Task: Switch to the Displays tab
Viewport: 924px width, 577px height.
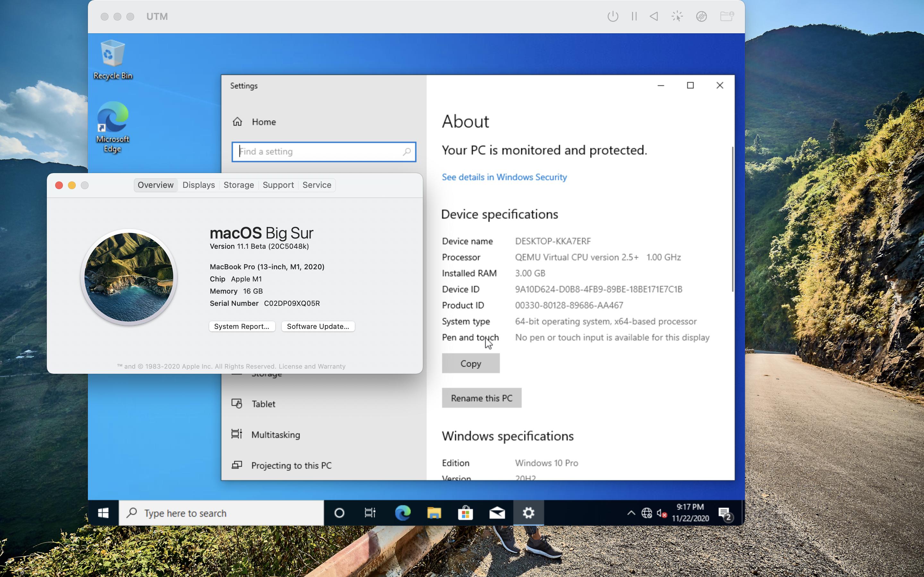Action: [199, 185]
